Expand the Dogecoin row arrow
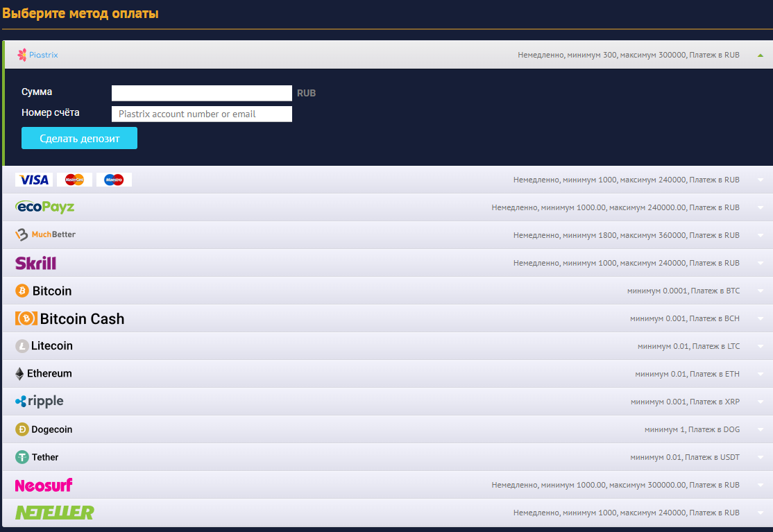Image resolution: width=773 pixels, height=532 pixels. coord(761,429)
